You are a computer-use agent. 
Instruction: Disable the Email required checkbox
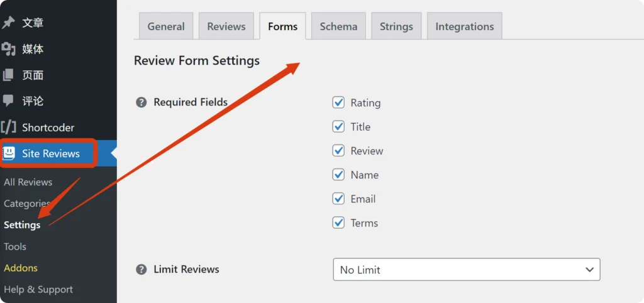point(339,199)
